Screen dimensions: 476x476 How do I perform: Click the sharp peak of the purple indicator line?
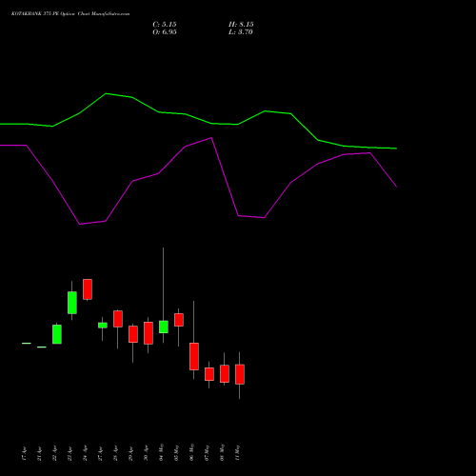pos(211,138)
